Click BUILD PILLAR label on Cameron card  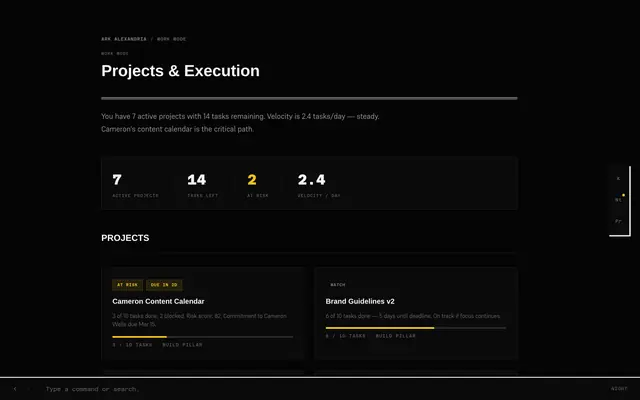(182, 345)
